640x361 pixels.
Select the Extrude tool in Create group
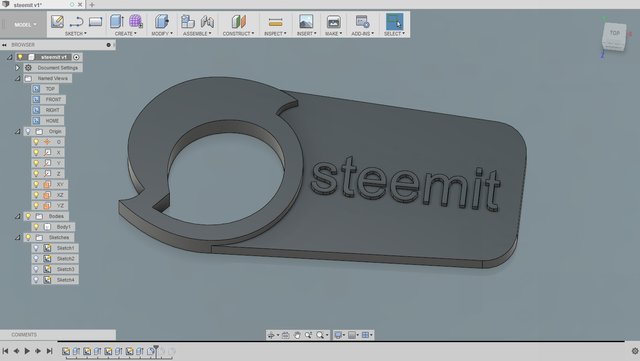tap(117, 21)
